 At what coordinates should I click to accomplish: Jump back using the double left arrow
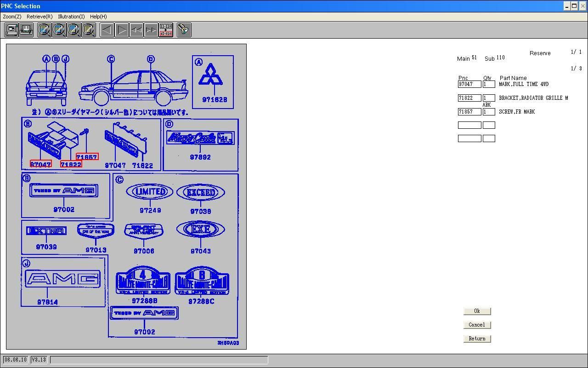click(136, 30)
